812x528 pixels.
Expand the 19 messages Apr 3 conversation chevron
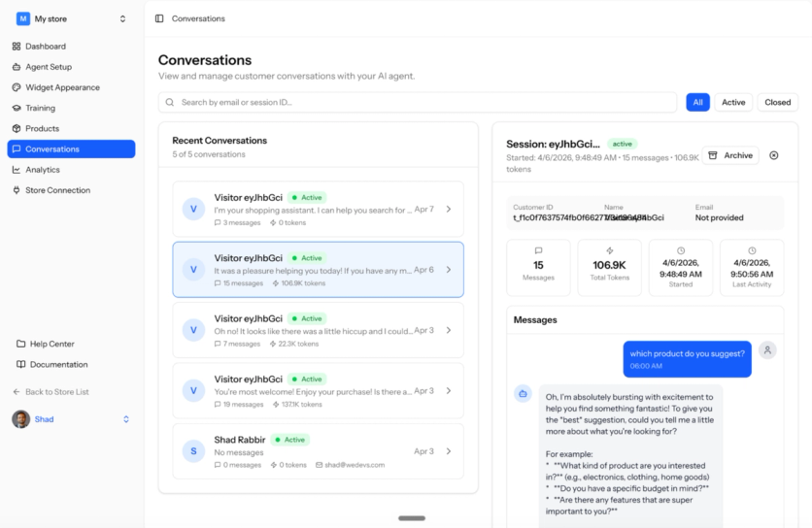pos(449,391)
